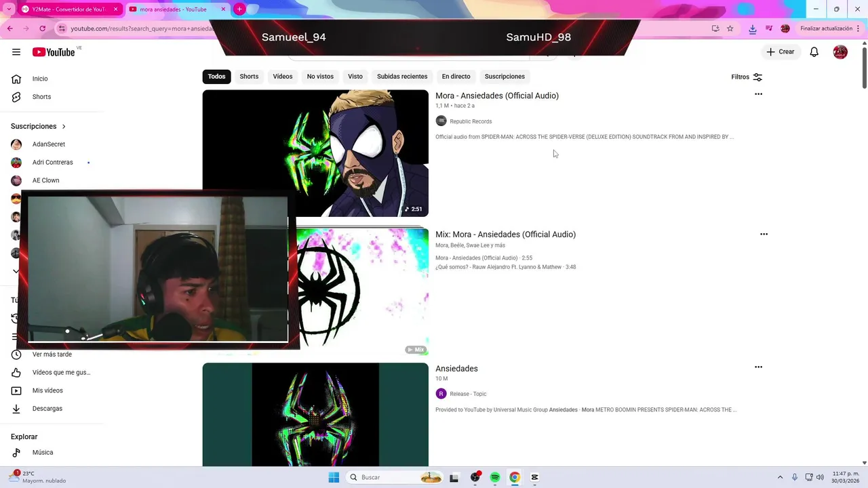
Task: Show hidden system tray icons
Action: coord(780,477)
